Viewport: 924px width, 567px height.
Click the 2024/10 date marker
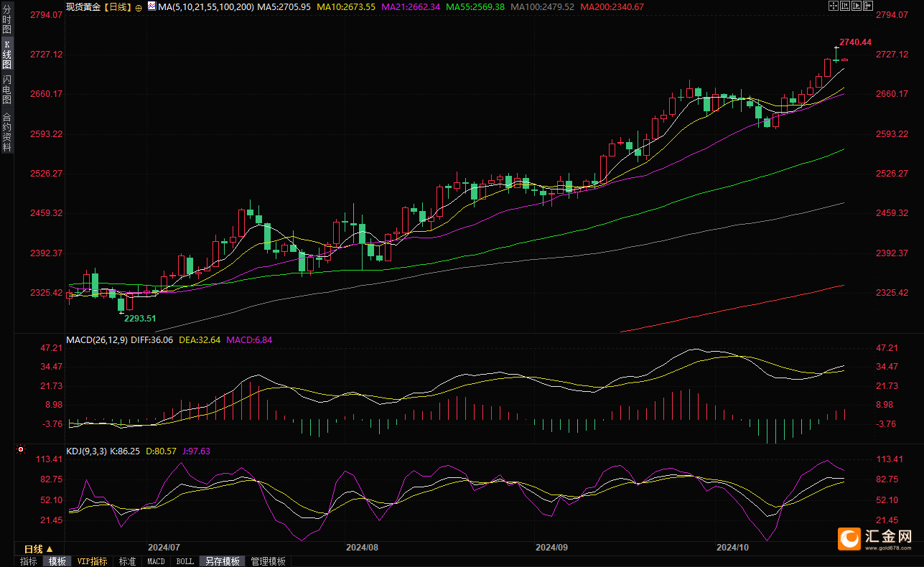732,547
